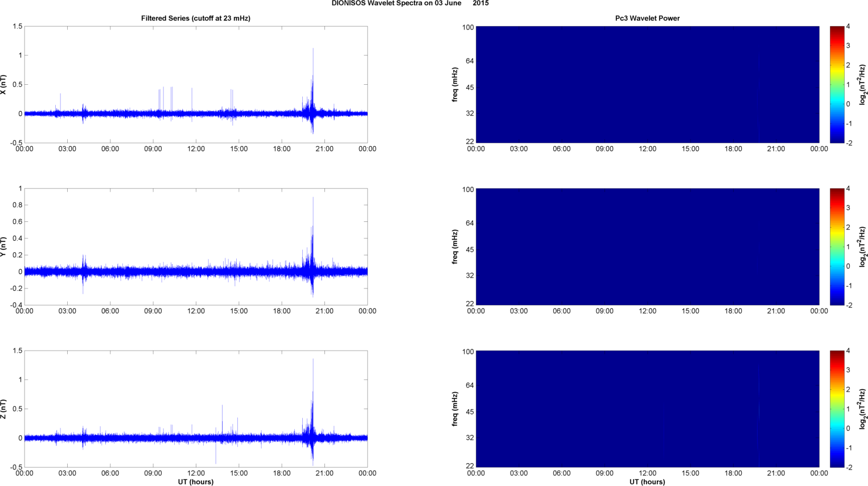Click 'UT (hours)' label under the Z time series
Viewport: 868px width, 486px height.
tap(196, 481)
